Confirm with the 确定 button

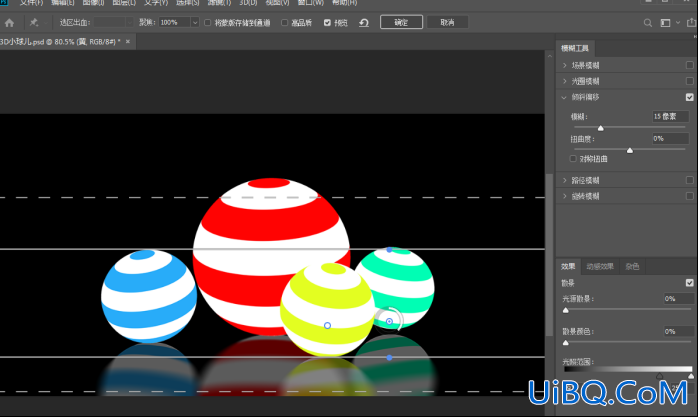click(401, 22)
